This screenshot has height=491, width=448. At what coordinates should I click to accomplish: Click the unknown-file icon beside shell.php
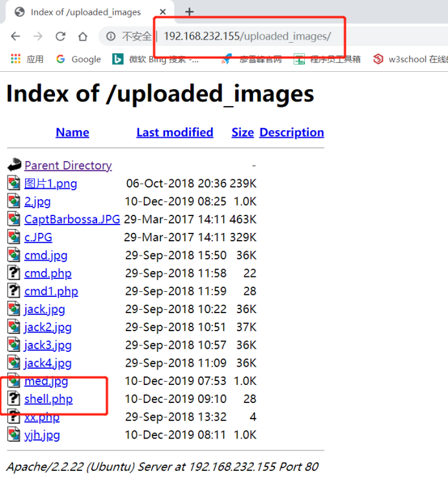14,398
